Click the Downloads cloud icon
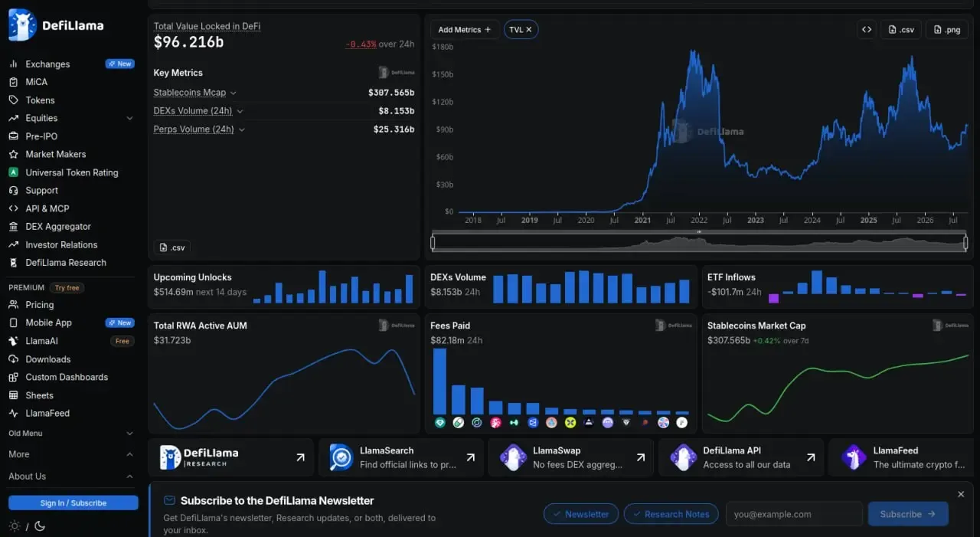 13,359
